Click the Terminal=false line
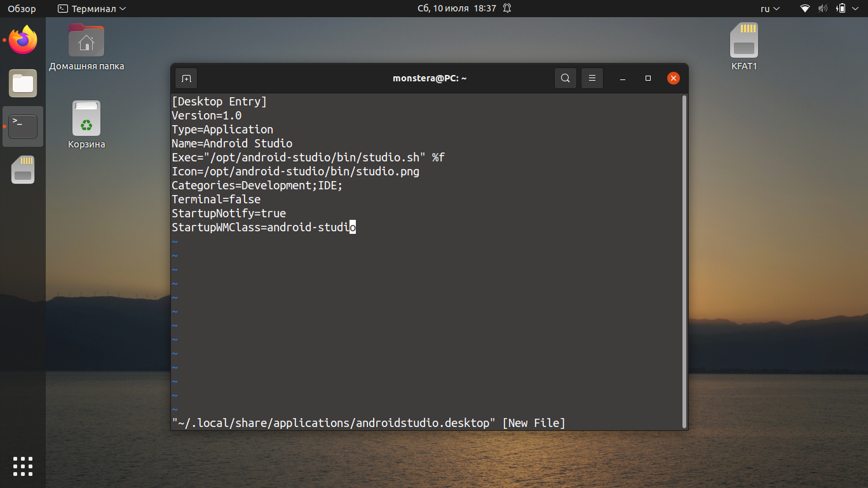868x488 pixels. point(216,200)
